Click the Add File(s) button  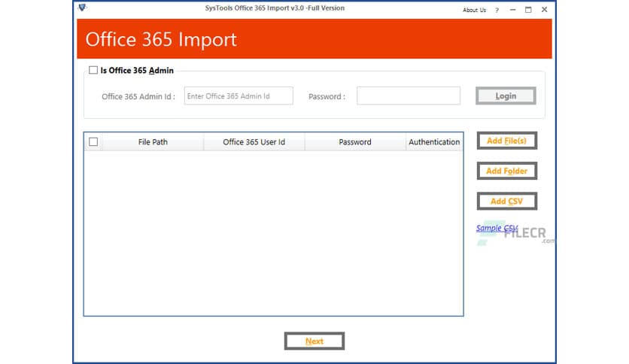coord(507,141)
